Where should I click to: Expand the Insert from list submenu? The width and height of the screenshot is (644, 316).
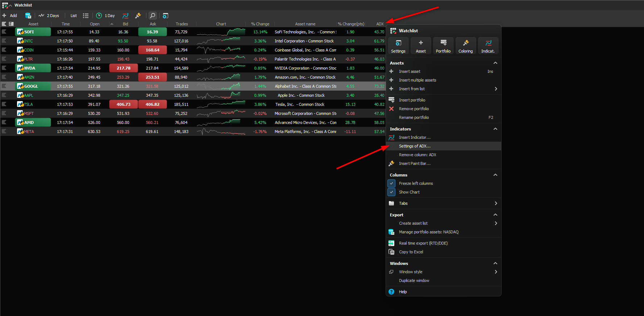coord(444,89)
